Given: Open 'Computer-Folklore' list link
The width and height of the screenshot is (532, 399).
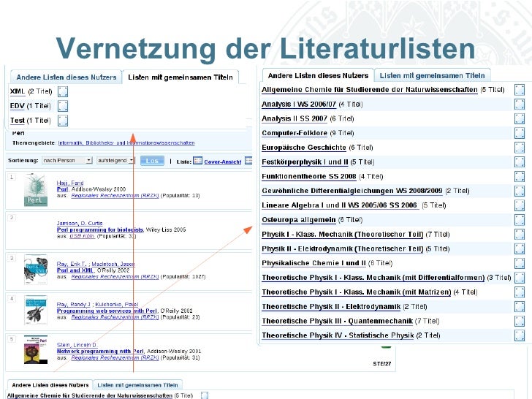Looking at the screenshot, I should pyautogui.click(x=294, y=133).
